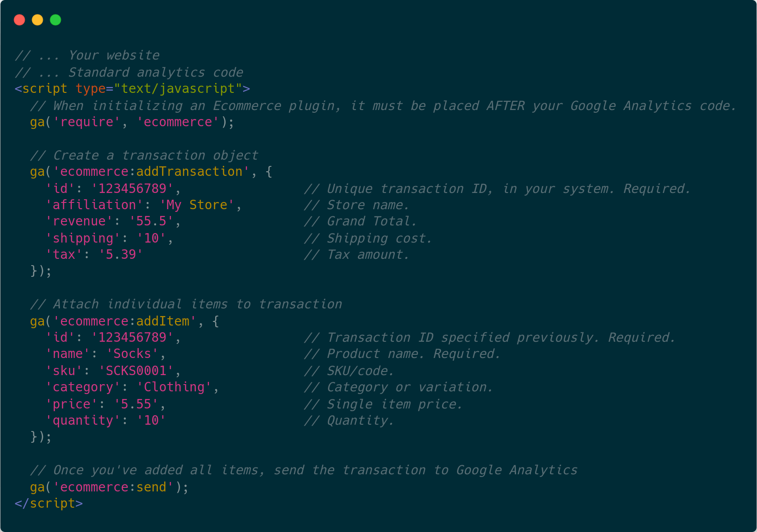
Task: Click the revenue value '55.5'
Action: coord(151,221)
